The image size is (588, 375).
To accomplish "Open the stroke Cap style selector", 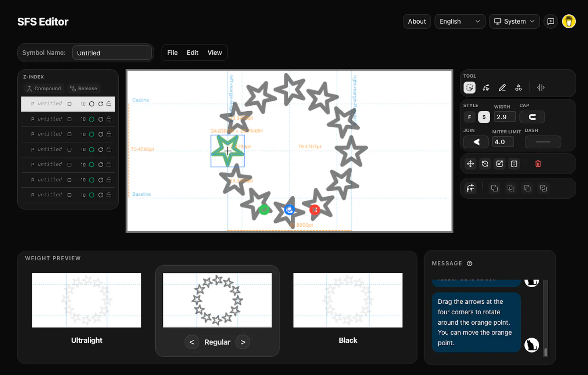I will tap(532, 117).
